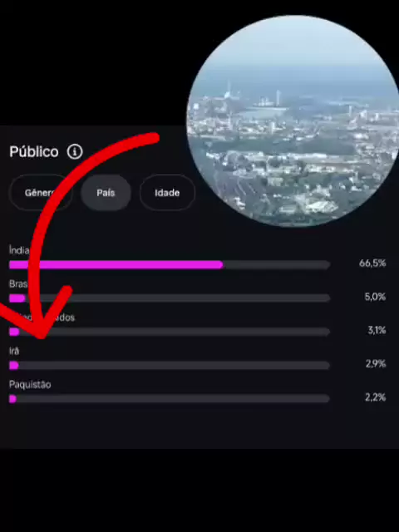Click the 5,0% percentage value
The height and width of the screenshot is (532, 399).
(375, 297)
